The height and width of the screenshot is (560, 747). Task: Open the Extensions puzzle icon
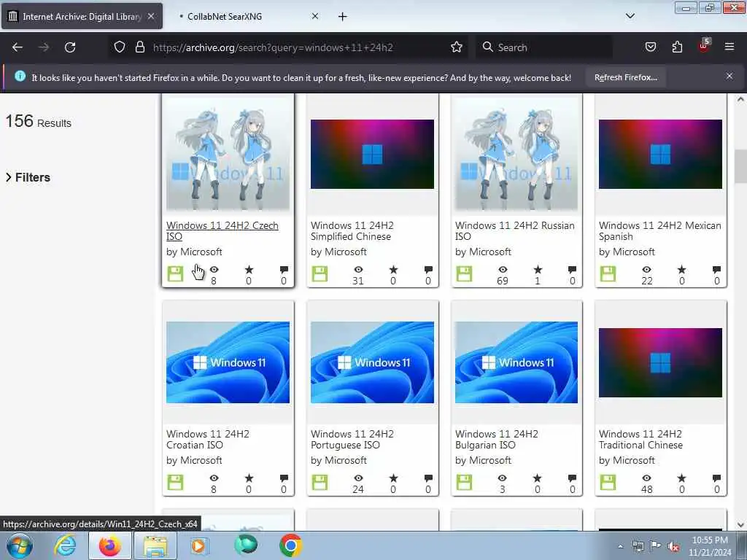tap(677, 47)
